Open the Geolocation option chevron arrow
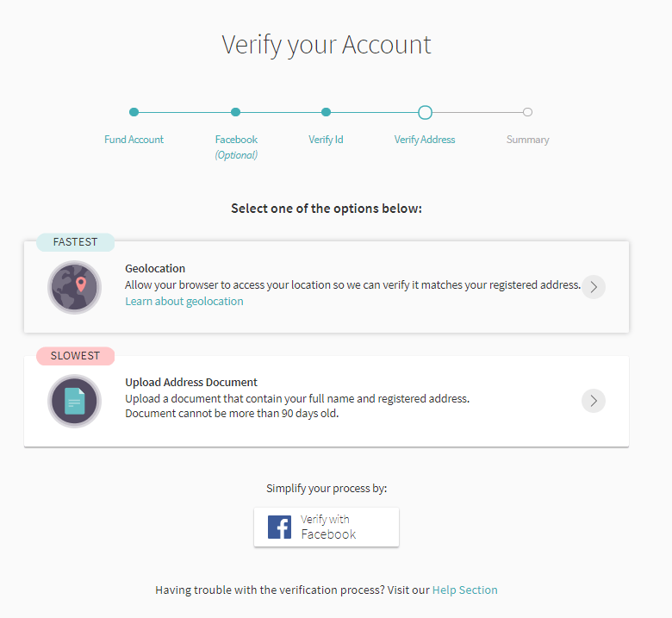Viewport: 672px width, 618px height. (594, 287)
